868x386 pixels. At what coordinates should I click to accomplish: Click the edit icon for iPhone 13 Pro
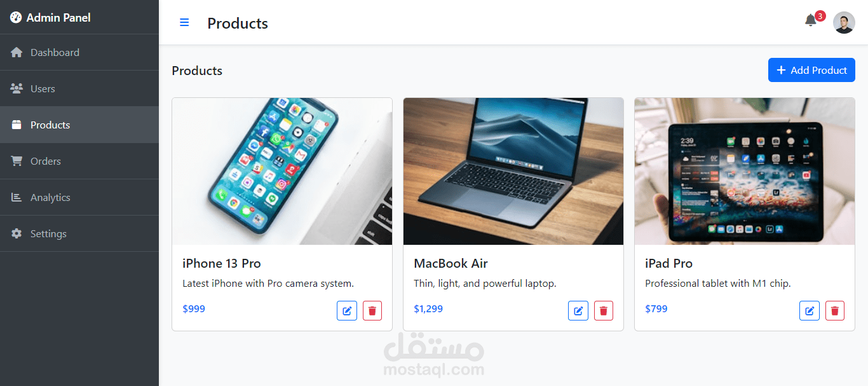pos(347,311)
